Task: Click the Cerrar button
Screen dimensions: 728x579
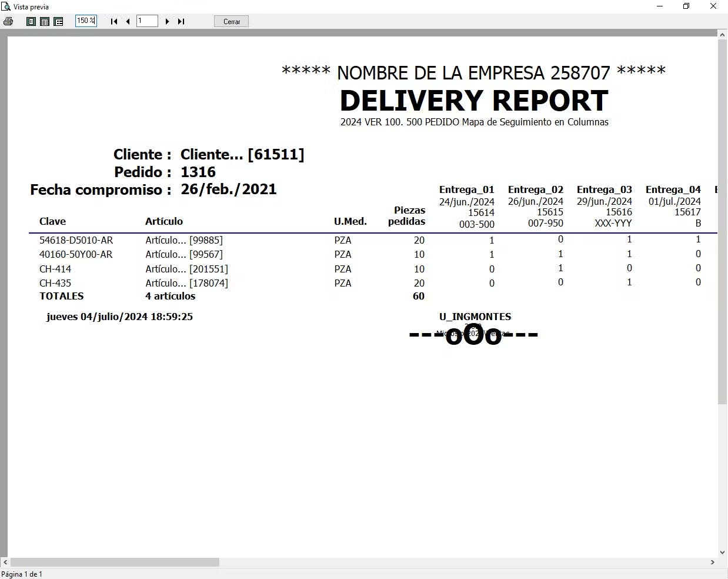Action: pos(232,22)
